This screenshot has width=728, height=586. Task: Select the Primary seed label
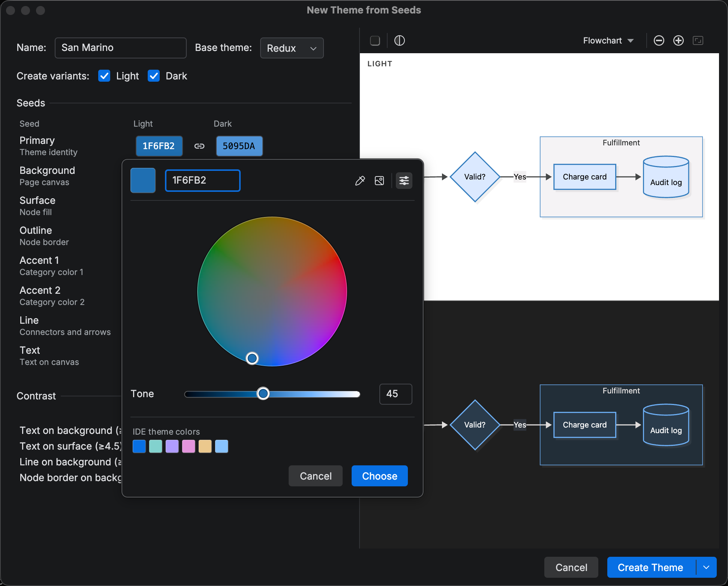37,141
